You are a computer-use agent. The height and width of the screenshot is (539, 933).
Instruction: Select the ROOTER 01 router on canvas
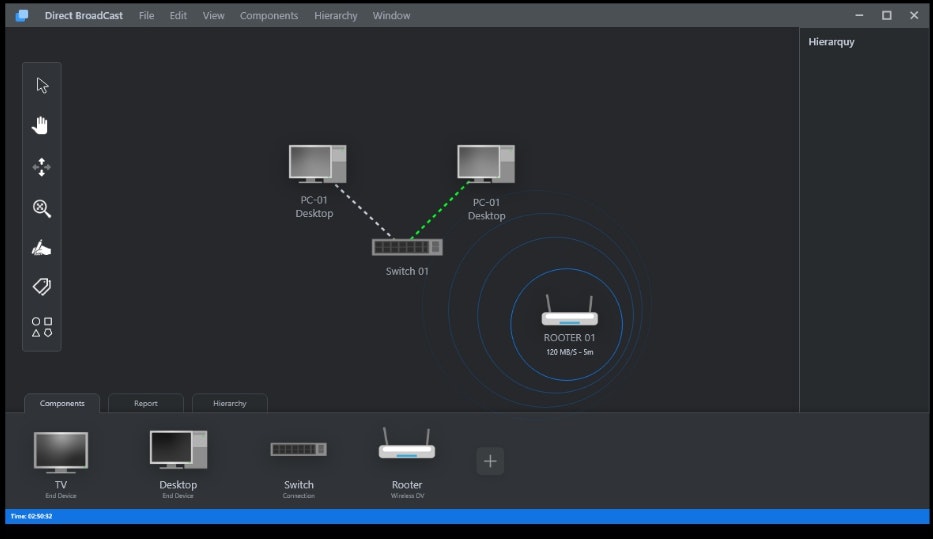(x=569, y=311)
